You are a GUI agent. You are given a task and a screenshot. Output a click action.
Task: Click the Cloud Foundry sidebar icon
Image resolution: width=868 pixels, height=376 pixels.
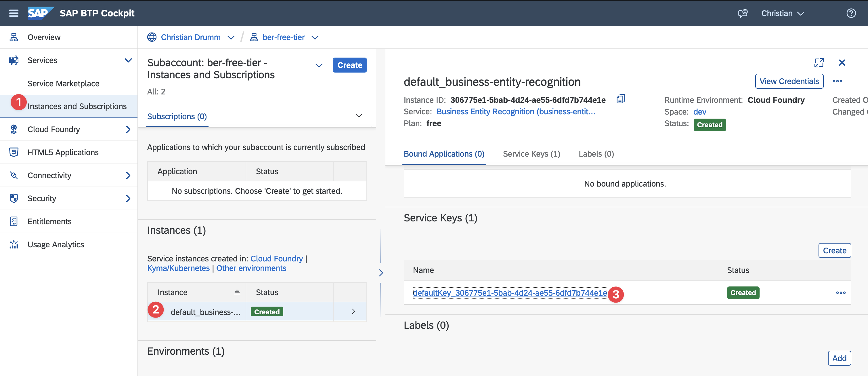pos(14,129)
